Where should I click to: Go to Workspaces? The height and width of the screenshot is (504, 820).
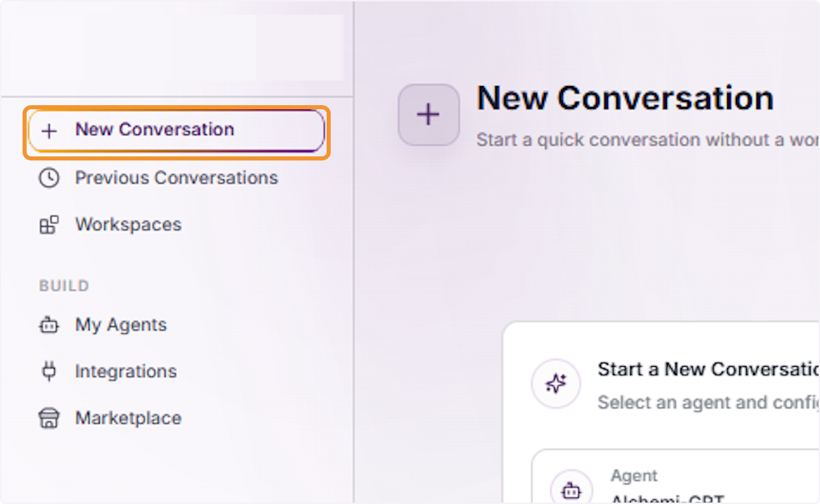click(111, 225)
